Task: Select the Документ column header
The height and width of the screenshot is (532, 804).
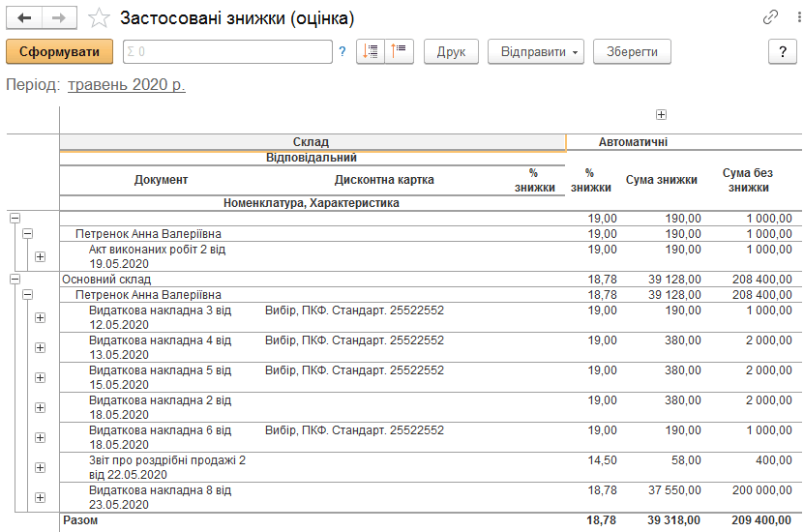Action: (161, 180)
